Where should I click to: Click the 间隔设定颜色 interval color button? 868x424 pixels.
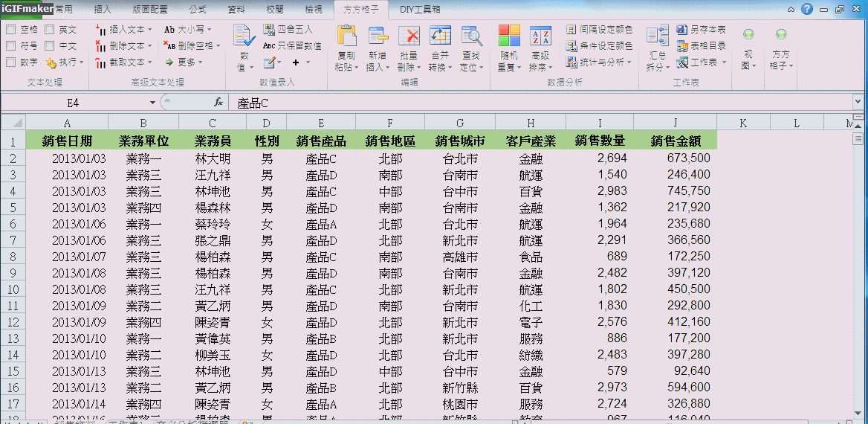click(600, 29)
